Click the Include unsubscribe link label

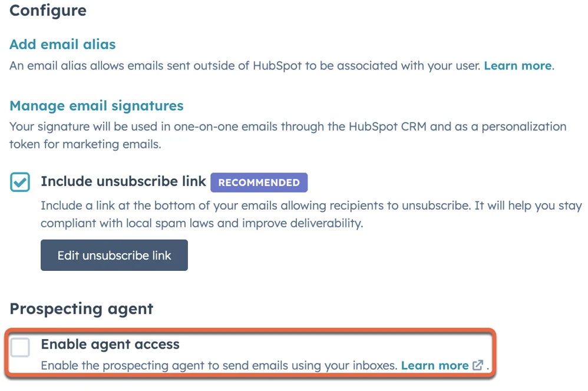(124, 181)
